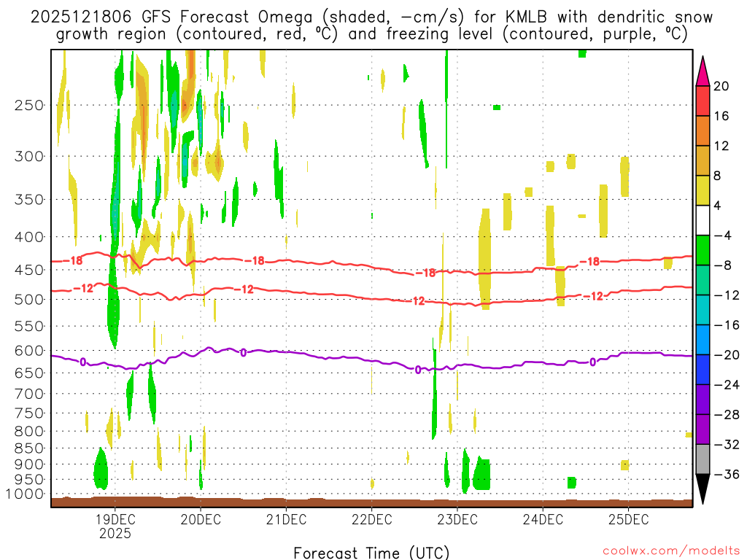Choose the dark blue colorbar segment between -24 and -20
Screen dimensions: 747x560
click(703, 370)
